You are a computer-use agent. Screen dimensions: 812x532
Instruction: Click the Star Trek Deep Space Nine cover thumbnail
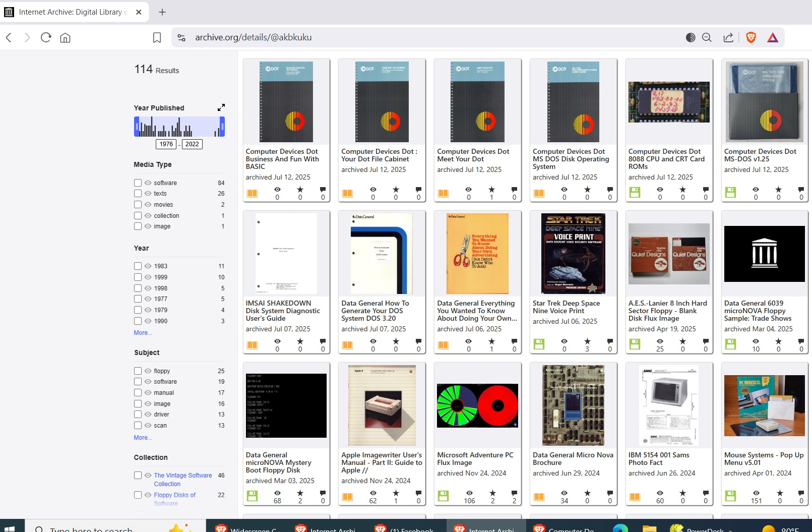[573, 254]
